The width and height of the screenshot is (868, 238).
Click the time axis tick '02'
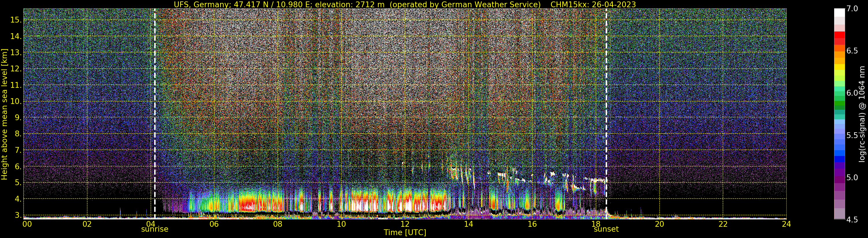[x=87, y=224]
